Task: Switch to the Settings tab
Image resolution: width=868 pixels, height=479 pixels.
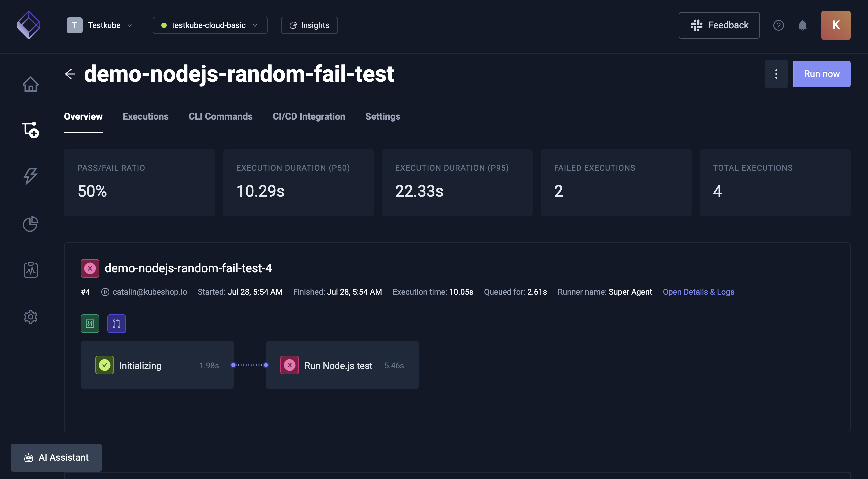Action: [382, 116]
